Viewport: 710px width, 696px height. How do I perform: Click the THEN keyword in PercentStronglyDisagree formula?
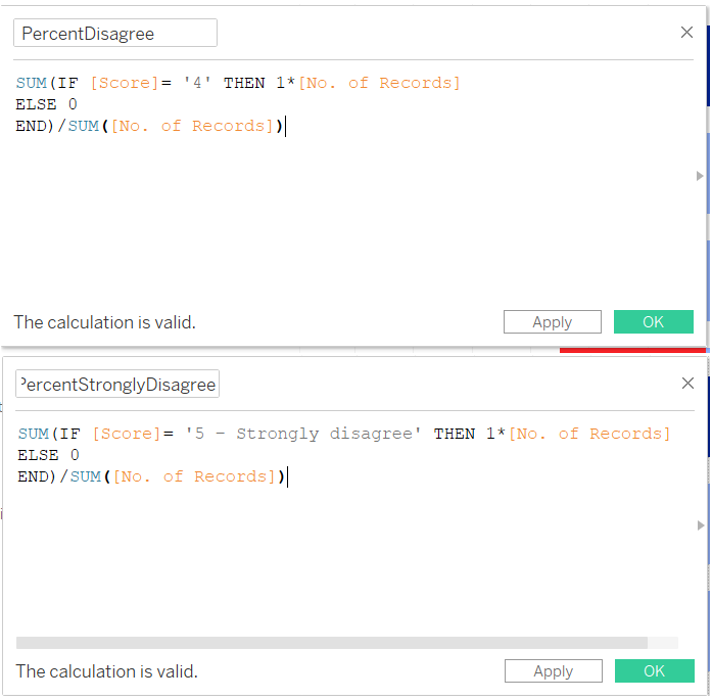pyautogui.click(x=454, y=434)
